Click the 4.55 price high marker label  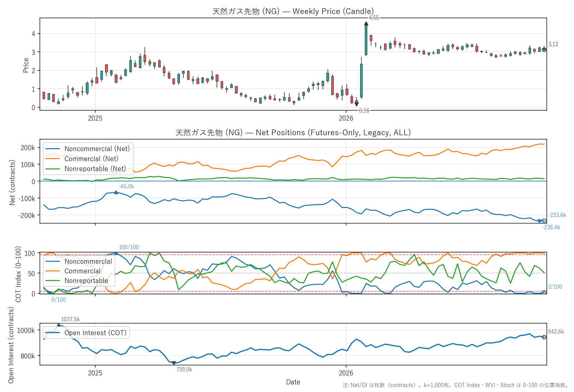pyautogui.click(x=374, y=18)
